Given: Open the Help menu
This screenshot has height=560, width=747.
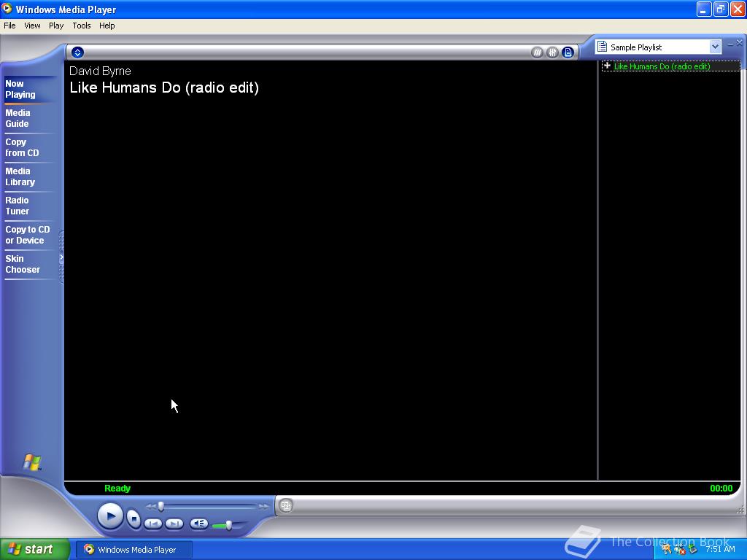Looking at the screenshot, I should (x=107, y=26).
